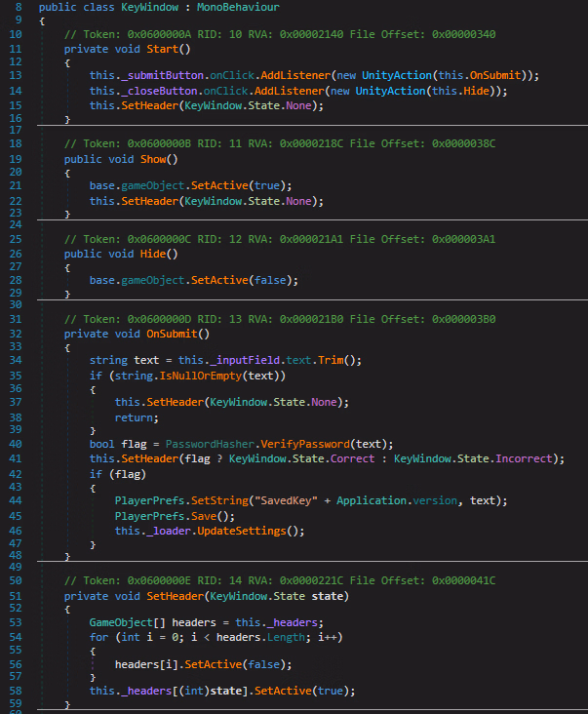
Task: Click line number 44 in the gutter
Action: coord(16,500)
